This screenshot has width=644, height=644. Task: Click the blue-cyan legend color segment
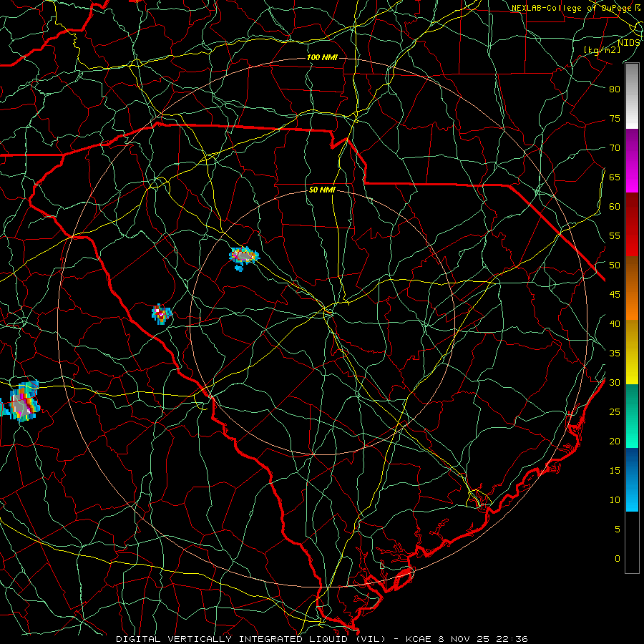[x=632, y=479]
